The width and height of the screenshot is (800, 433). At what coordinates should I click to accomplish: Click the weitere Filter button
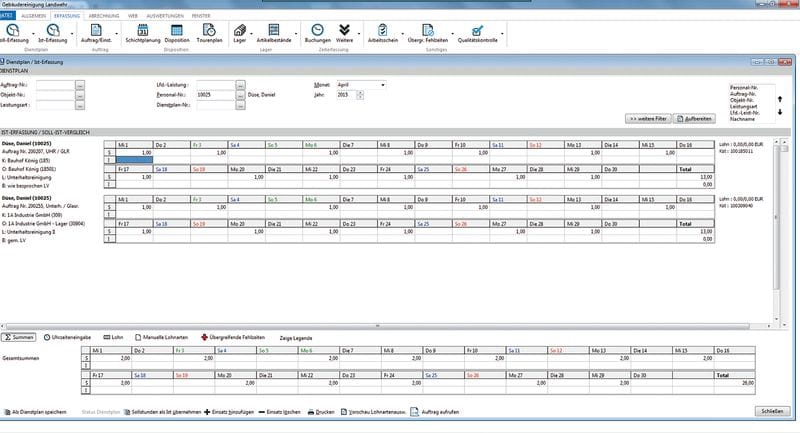(647, 119)
